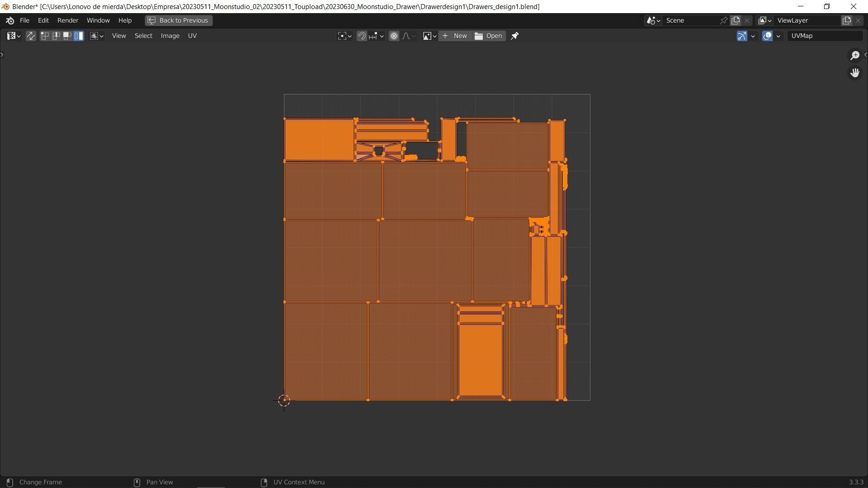868x488 pixels.
Task: Select vertex selection mode icon
Action: pos(45,36)
